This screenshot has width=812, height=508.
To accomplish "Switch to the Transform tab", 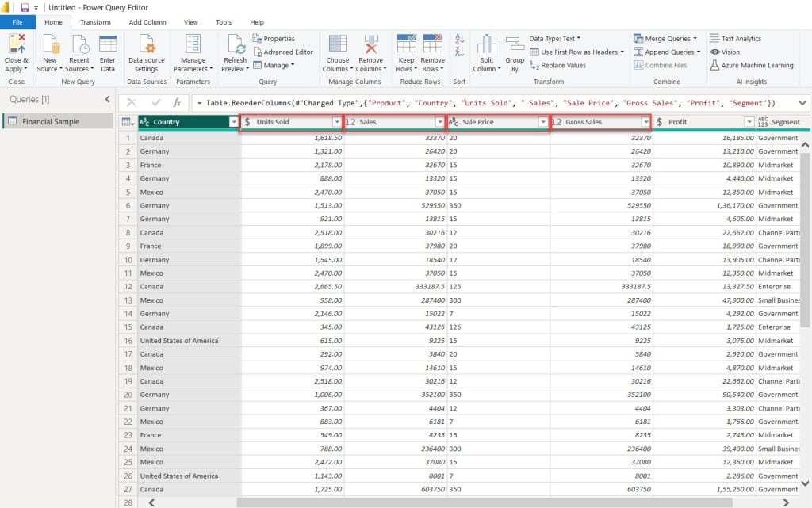I will (95, 22).
